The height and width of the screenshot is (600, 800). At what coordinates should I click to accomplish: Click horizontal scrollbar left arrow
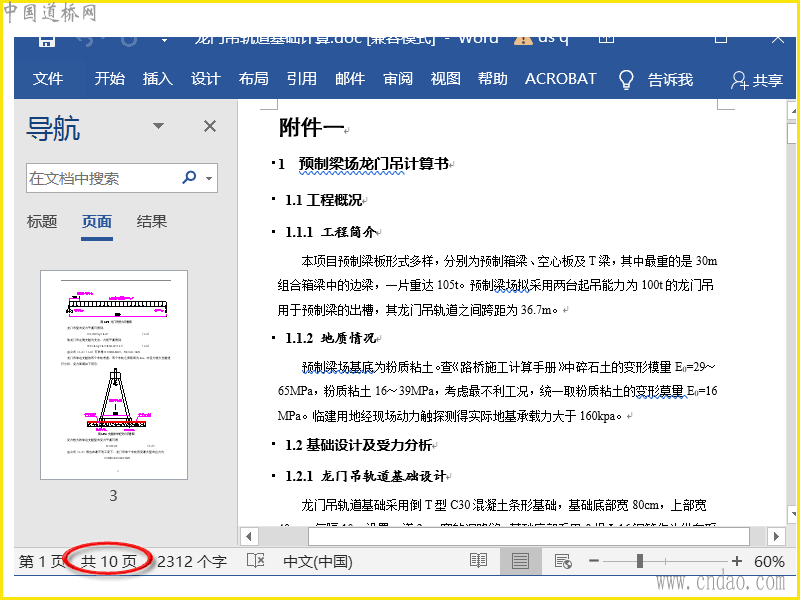tap(249, 537)
